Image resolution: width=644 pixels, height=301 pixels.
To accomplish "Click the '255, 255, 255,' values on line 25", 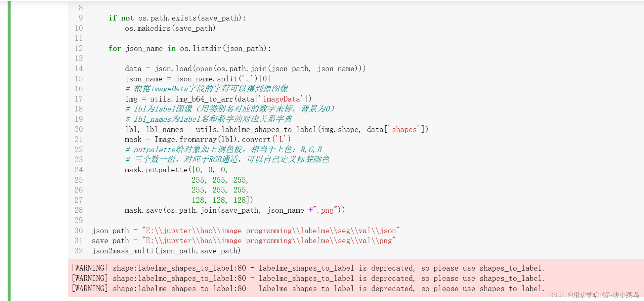I will tap(220, 180).
